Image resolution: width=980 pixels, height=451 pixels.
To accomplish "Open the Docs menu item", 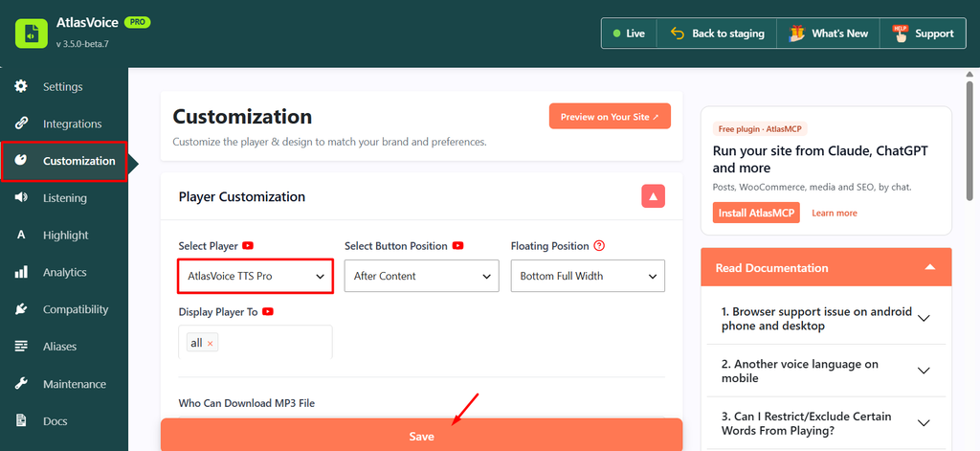I will point(55,421).
